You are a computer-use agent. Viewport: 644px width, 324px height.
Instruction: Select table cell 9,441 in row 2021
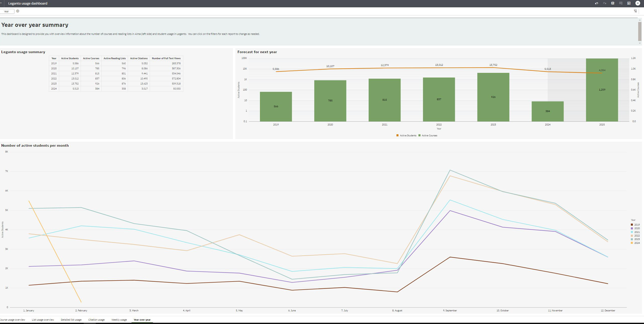[x=139, y=74]
